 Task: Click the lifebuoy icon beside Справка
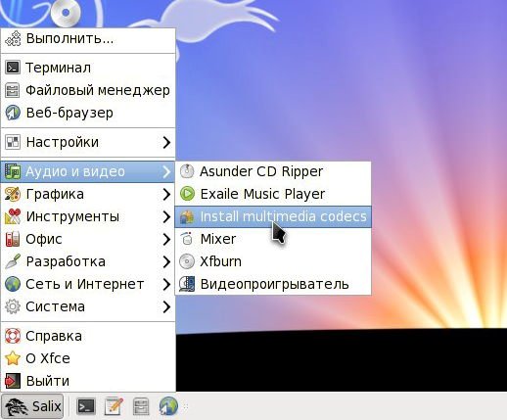tap(13, 336)
